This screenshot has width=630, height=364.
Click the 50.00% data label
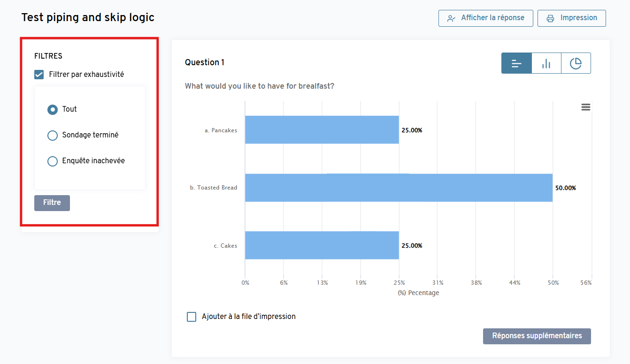pyautogui.click(x=565, y=188)
